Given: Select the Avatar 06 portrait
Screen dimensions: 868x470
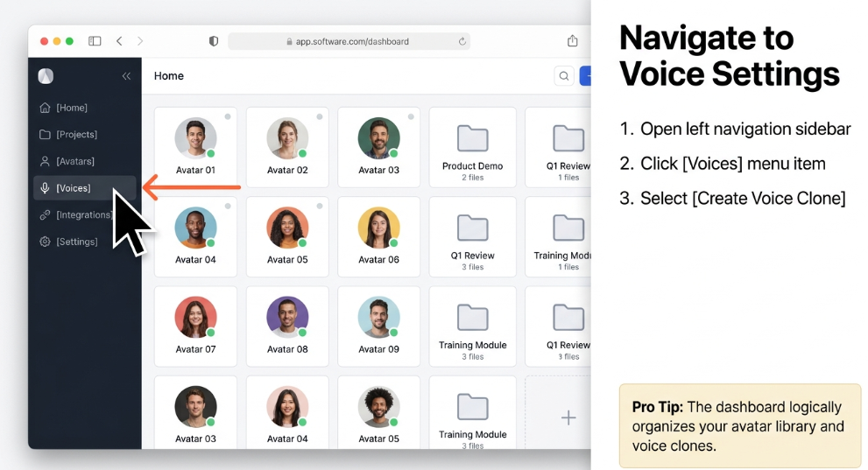Looking at the screenshot, I should (x=378, y=228).
